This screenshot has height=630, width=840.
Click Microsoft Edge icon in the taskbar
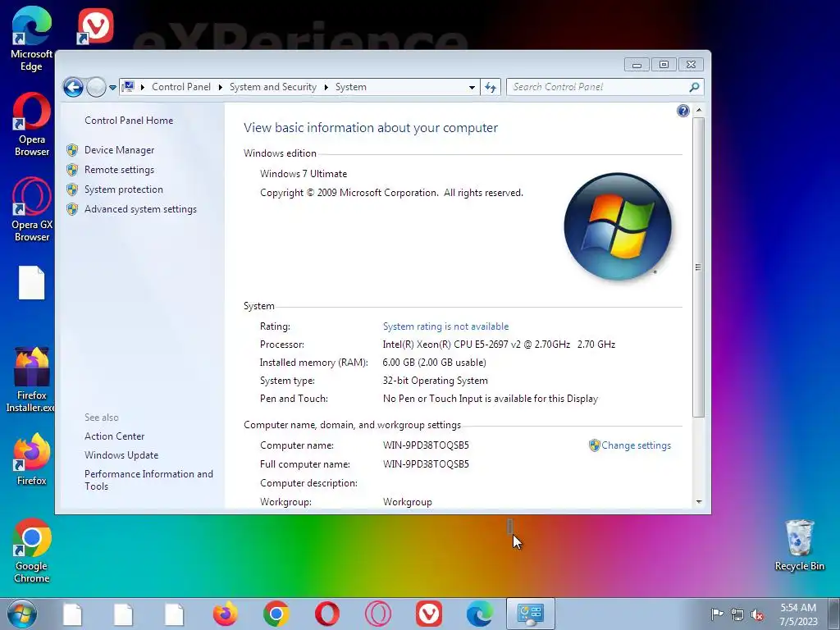click(479, 614)
